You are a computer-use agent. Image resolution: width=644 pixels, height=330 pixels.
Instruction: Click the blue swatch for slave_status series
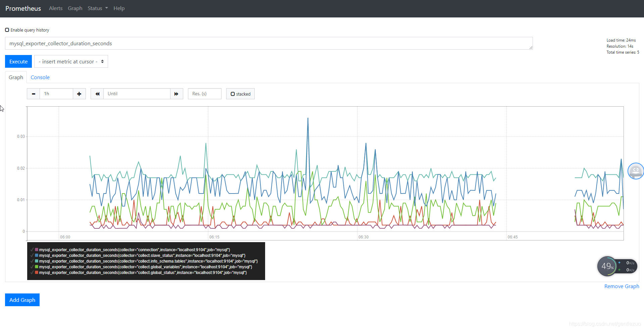click(x=37, y=255)
